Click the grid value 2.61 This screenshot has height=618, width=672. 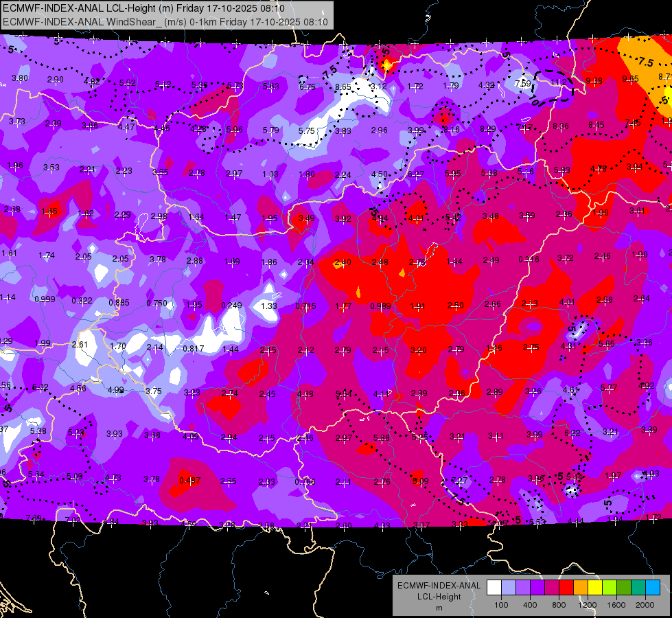coord(80,345)
